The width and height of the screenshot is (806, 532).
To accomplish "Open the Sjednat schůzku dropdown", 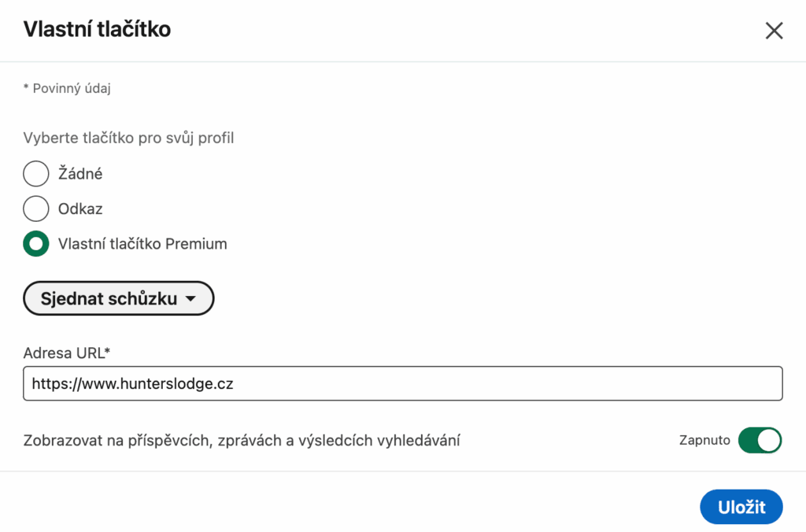I will tap(119, 298).
